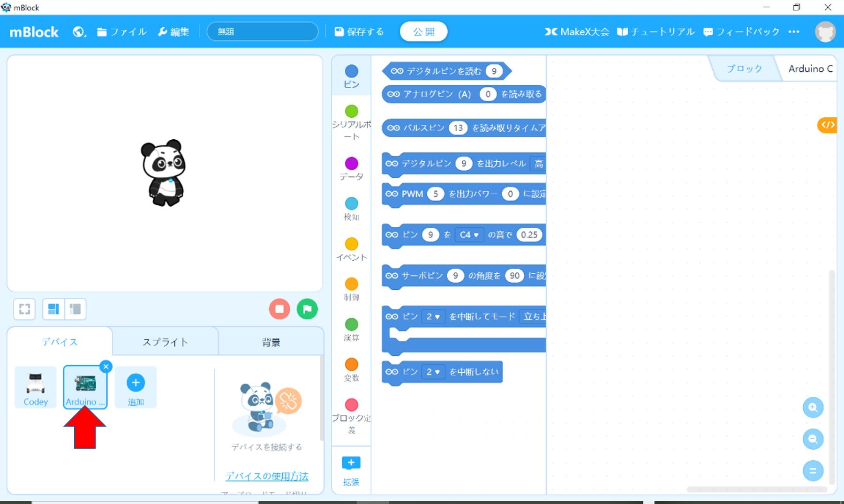Switch to the ブロック editor tab
Image resolution: width=844 pixels, height=504 pixels.
click(744, 68)
